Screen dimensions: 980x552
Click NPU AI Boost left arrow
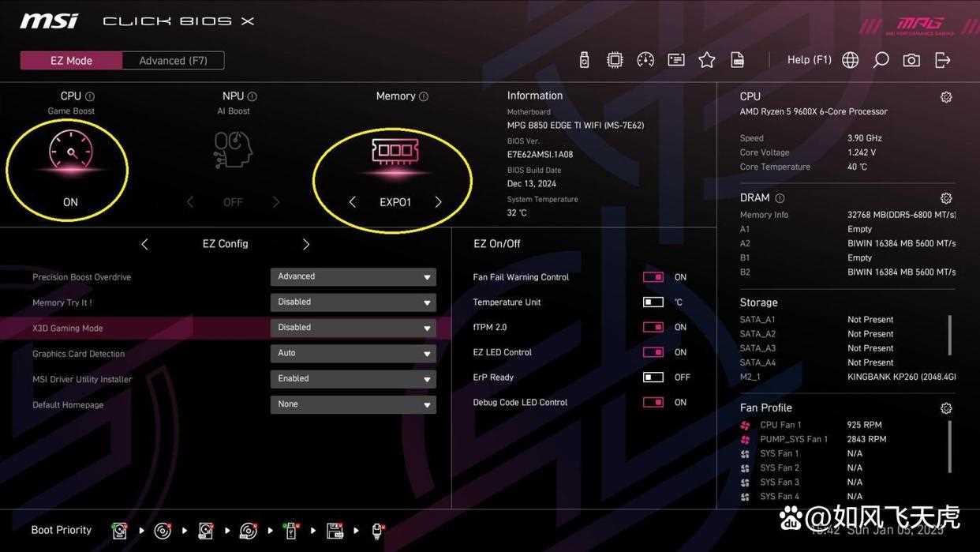(x=189, y=202)
